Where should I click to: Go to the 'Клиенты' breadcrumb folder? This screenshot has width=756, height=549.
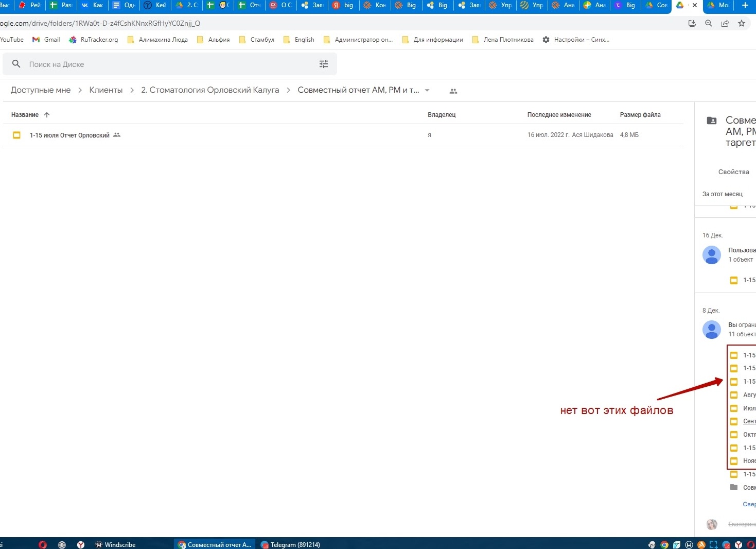click(106, 90)
